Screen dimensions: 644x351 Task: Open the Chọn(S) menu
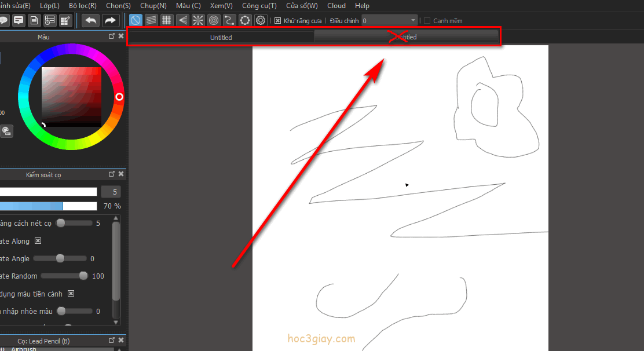pos(118,6)
